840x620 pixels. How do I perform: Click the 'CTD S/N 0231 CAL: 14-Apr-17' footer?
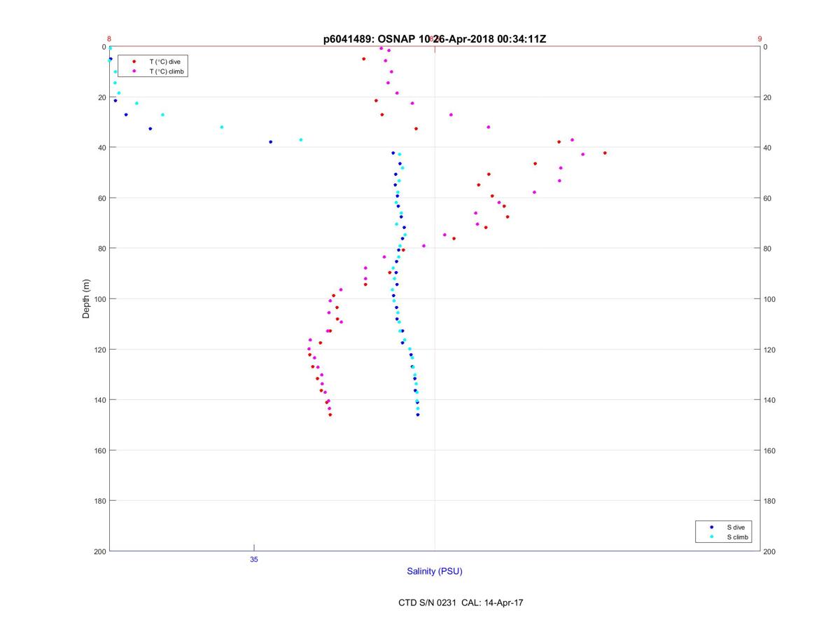pos(461,602)
